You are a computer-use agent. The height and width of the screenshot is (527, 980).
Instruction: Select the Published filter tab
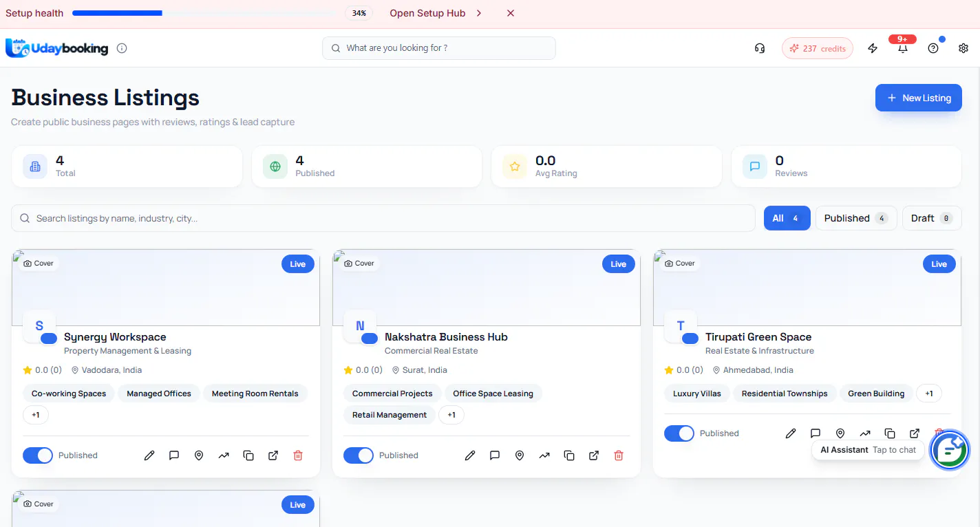pos(856,218)
